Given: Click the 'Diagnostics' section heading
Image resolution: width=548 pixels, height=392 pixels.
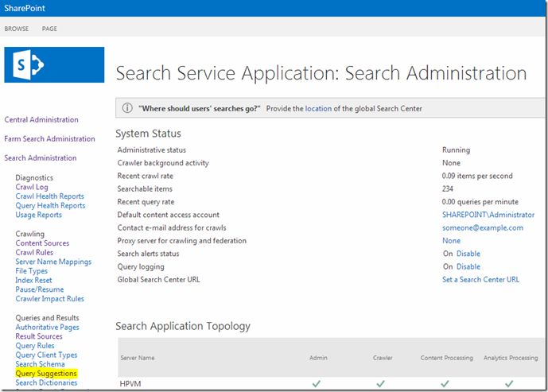Looking at the screenshot, I should pyautogui.click(x=34, y=178).
